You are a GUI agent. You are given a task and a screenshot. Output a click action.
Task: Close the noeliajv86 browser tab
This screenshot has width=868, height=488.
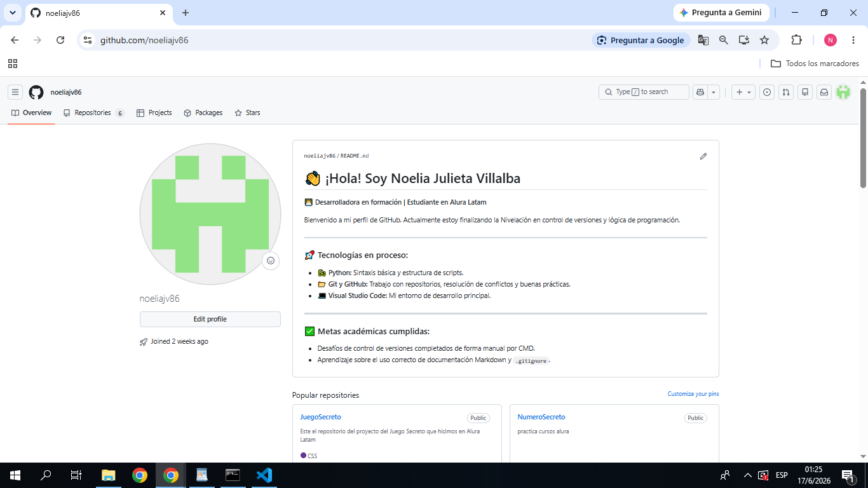tap(163, 13)
